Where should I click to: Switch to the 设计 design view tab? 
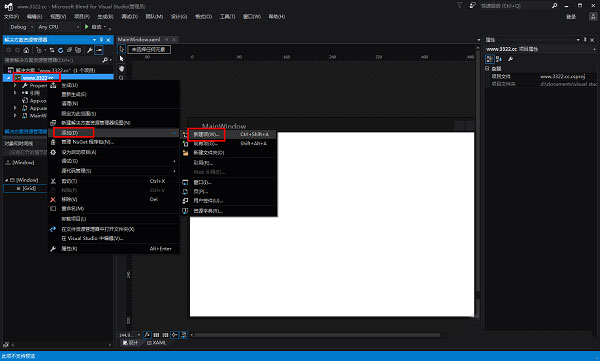click(130, 343)
